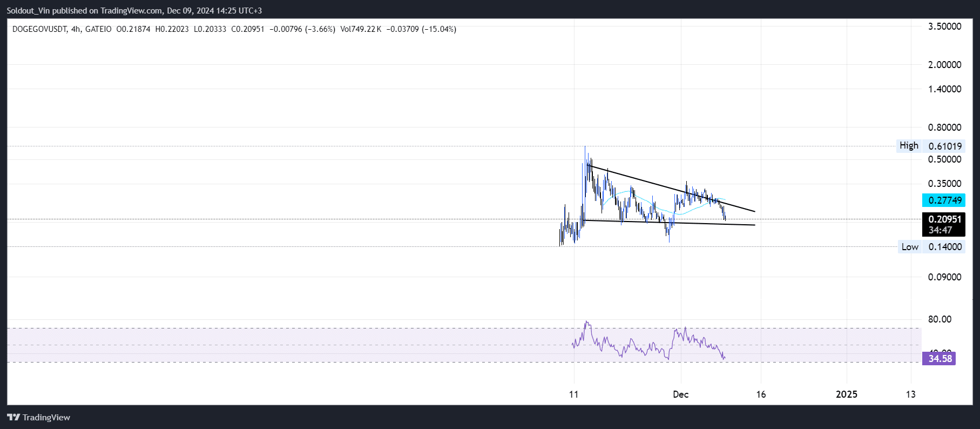This screenshot has width=980, height=429.
Task: Click the 0.50000 price axis label
Action: [x=944, y=159]
